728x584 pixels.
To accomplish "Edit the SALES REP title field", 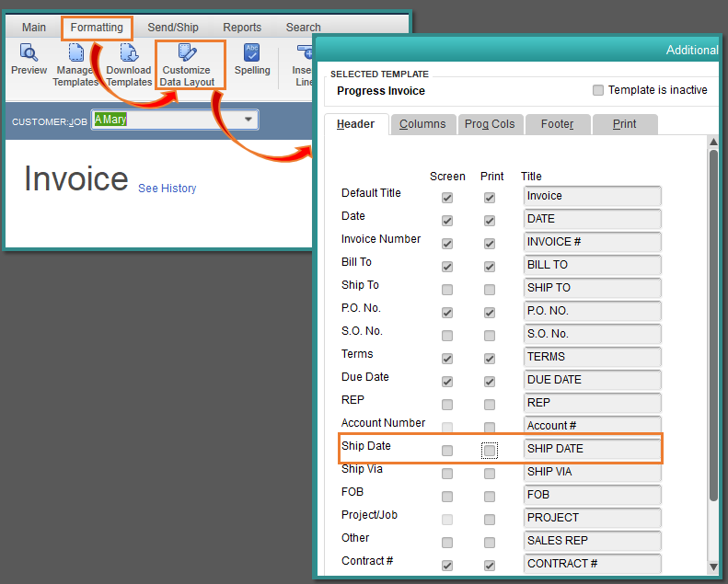I will 593,541.
